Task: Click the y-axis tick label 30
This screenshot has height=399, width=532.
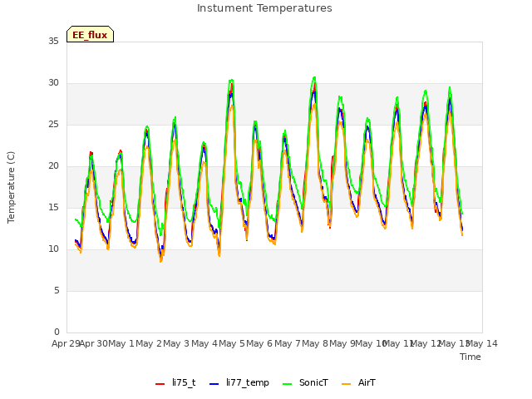Action: pos(53,83)
